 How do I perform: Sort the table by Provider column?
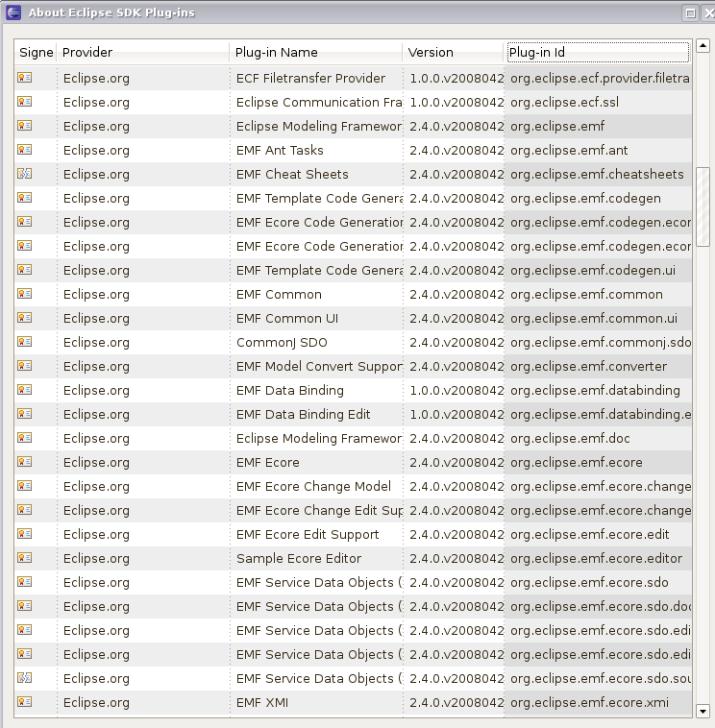[142, 52]
